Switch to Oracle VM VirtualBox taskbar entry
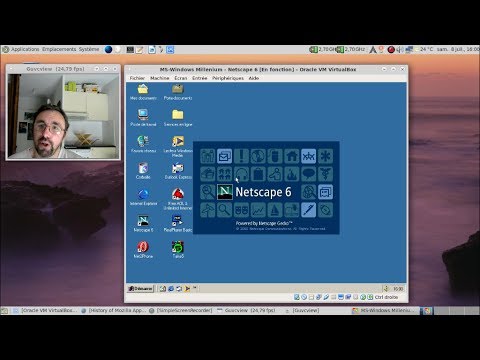The image size is (480, 360). tap(45, 311)
